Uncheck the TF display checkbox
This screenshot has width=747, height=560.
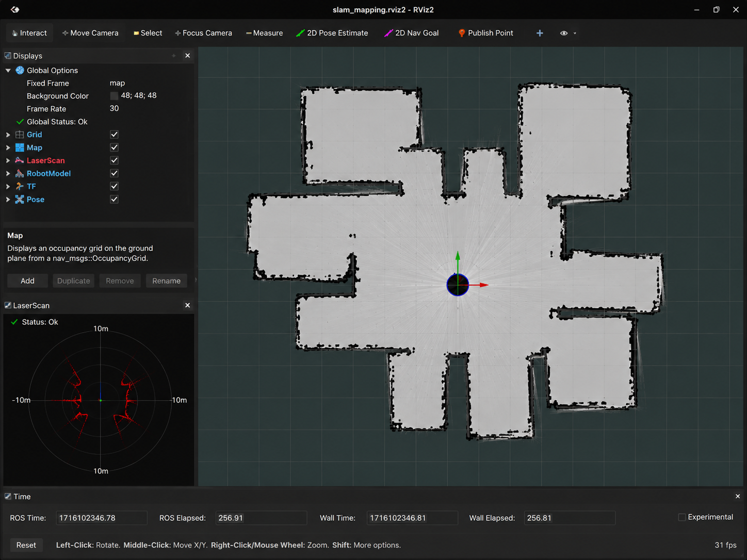[x=114, y=186]
